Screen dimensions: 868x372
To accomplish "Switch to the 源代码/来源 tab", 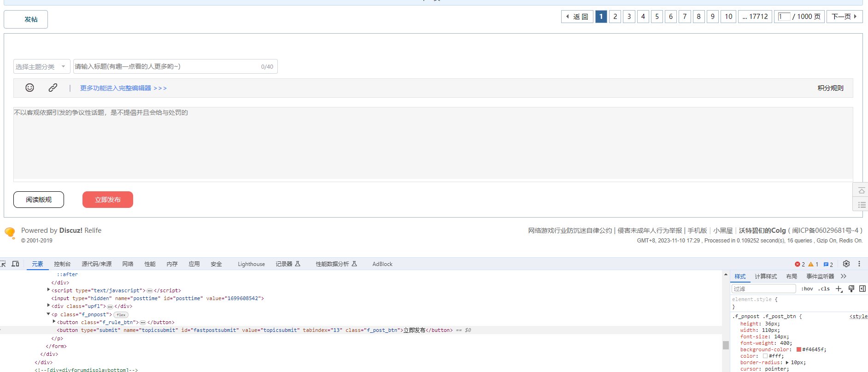I will pyautogui.click(x=97, y=264).
